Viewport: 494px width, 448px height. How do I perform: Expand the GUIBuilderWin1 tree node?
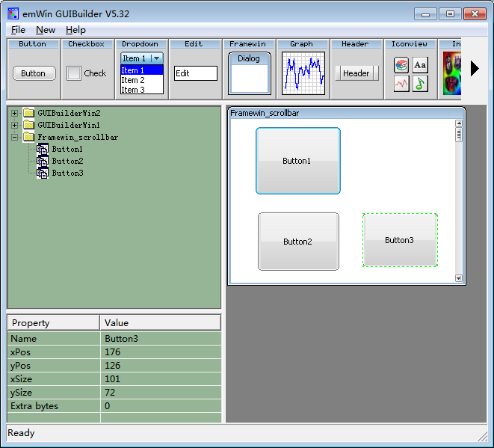click(x=14, y=125)
